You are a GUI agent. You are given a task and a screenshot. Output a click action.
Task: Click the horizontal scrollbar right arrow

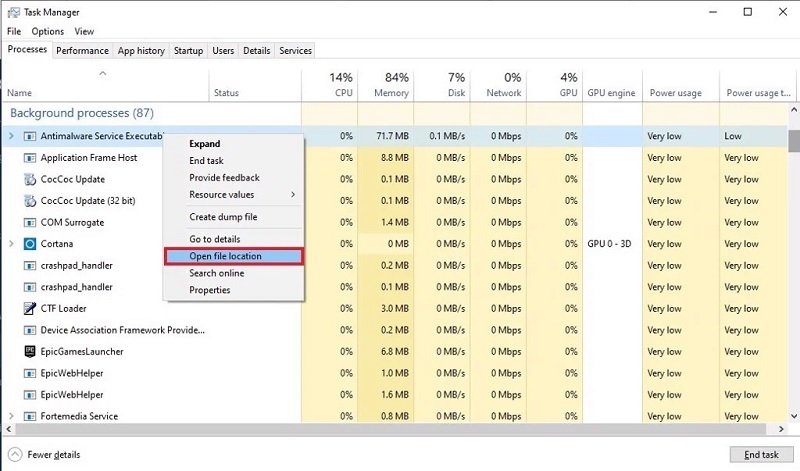[x=781, y=429]
